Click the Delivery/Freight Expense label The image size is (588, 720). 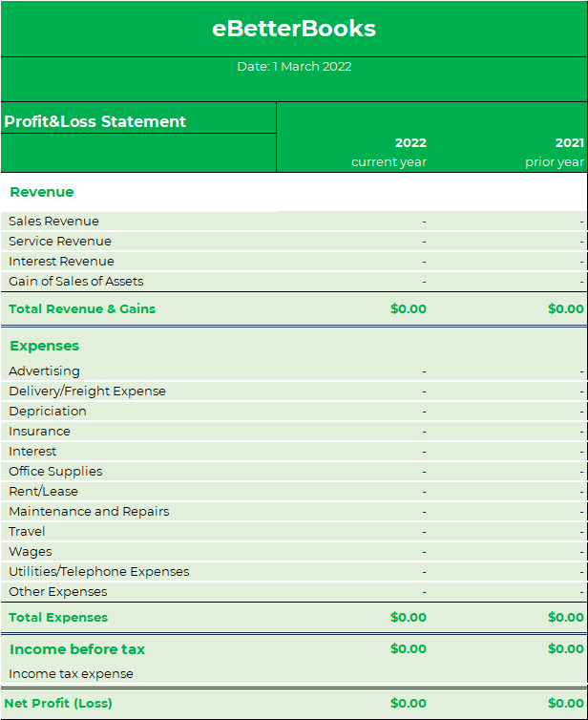tap(87, 392)
